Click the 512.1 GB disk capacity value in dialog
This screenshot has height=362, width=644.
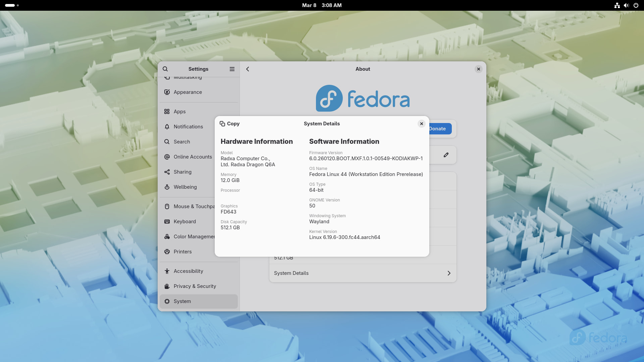click(230, 228)
